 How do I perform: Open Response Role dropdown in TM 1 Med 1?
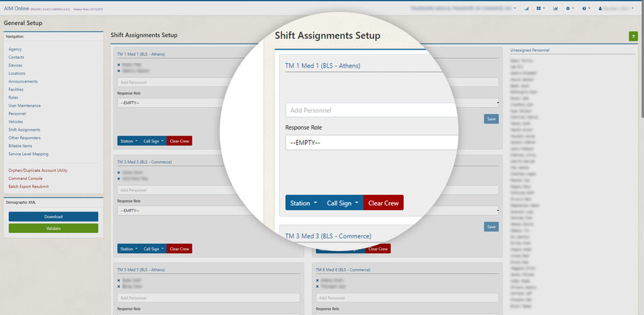coord(170,103)
